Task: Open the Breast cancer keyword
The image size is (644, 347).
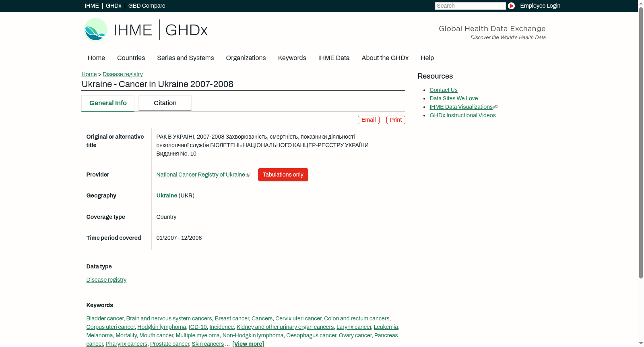Action: click(232, 318)
